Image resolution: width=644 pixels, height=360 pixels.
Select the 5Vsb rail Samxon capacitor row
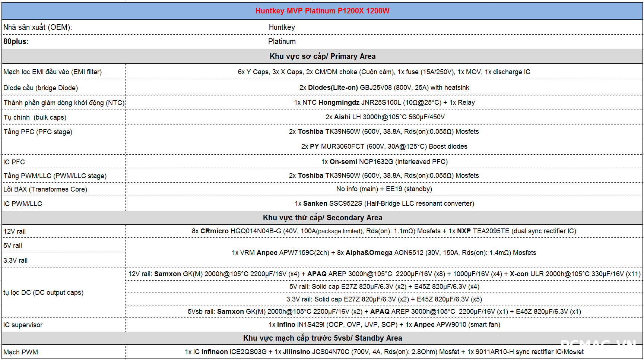pyautogui.click(x=384, y=312)
